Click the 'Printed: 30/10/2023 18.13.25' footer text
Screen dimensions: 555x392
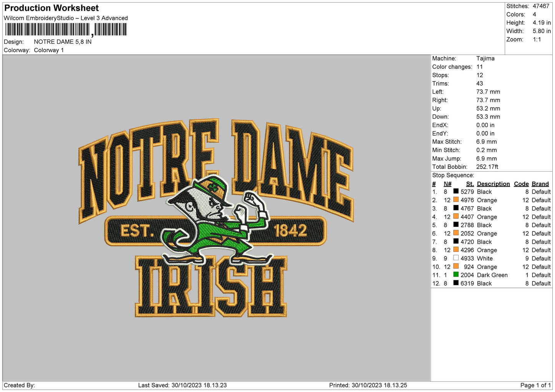[368, 385]
